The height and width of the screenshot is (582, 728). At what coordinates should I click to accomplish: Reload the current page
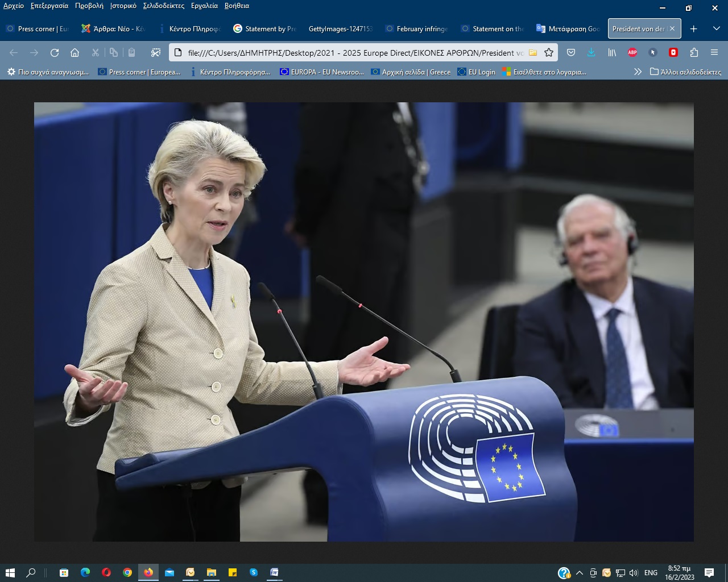click(55, 53)
